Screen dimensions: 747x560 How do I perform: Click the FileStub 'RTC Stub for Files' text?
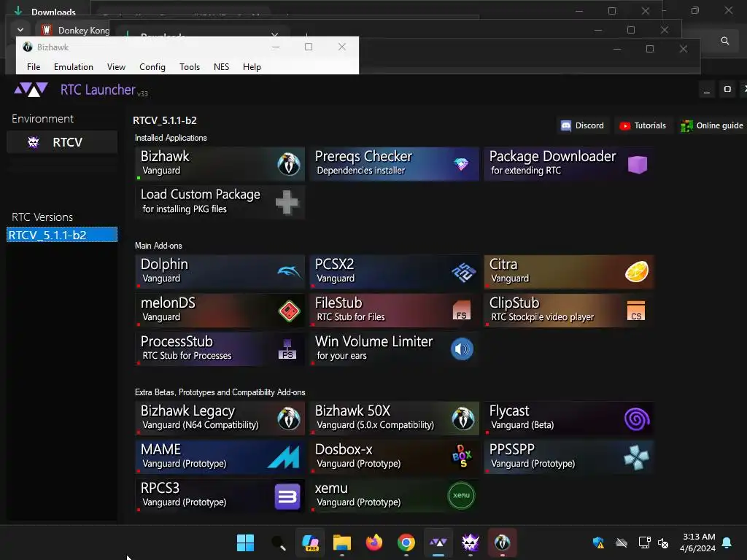pos(351,317)
